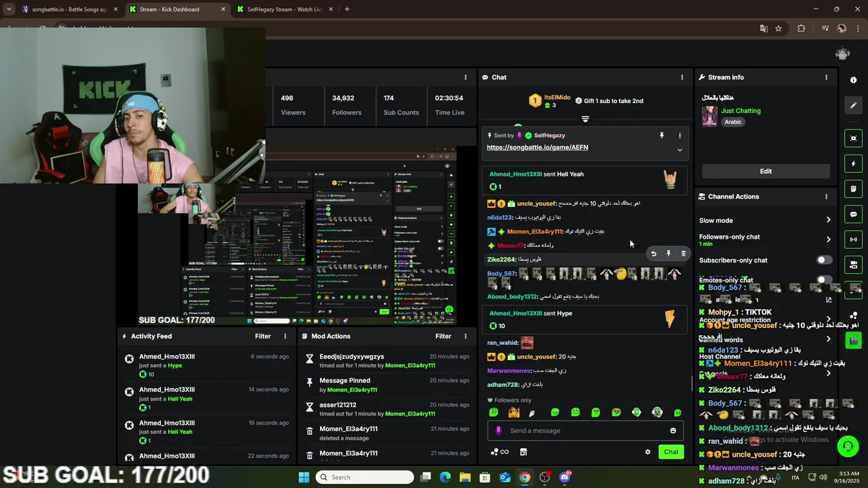
Task: Open the channel points infinity icon
Action: coord(500,452)
